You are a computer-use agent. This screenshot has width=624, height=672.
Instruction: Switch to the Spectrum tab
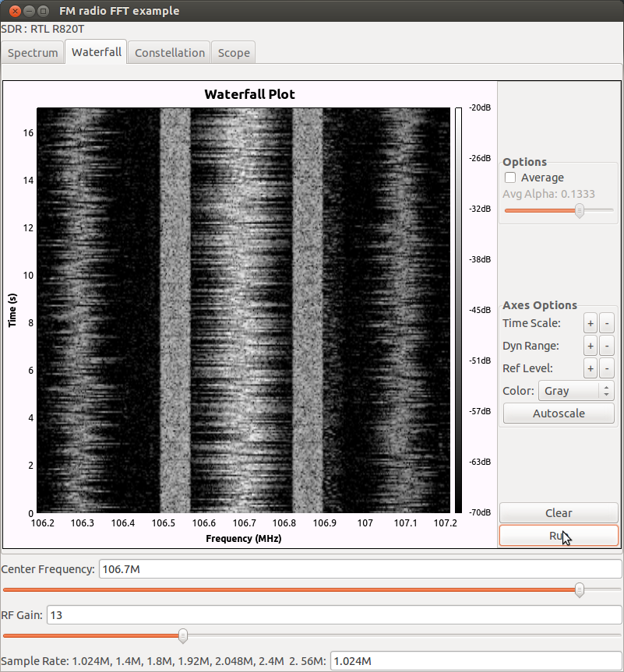(x=33, y=53)
